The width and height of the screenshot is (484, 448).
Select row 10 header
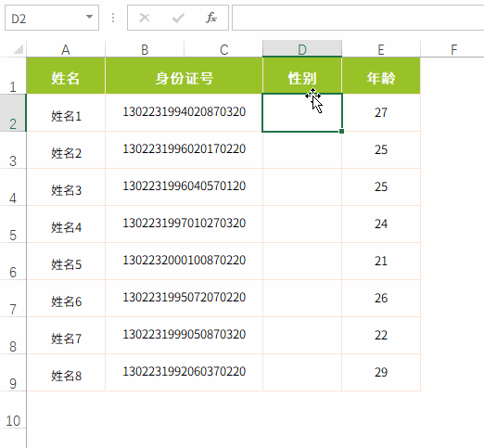(x=13, y=410)
